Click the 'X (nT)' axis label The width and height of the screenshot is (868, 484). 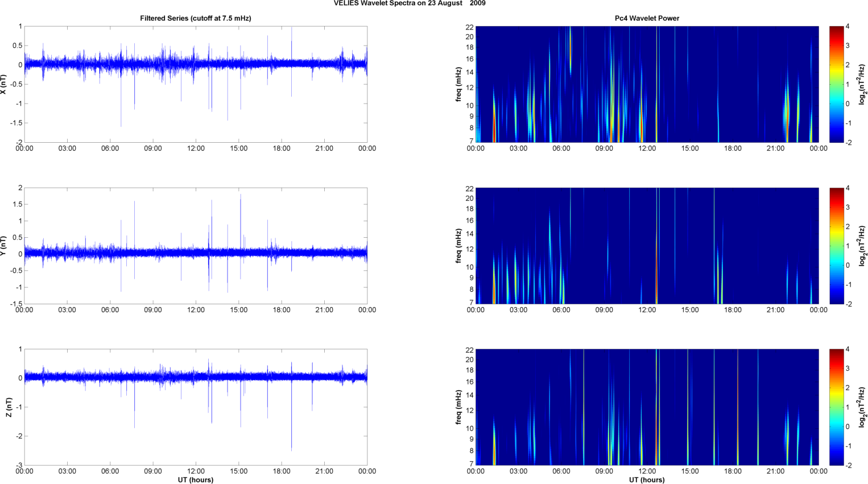(4, 84)
